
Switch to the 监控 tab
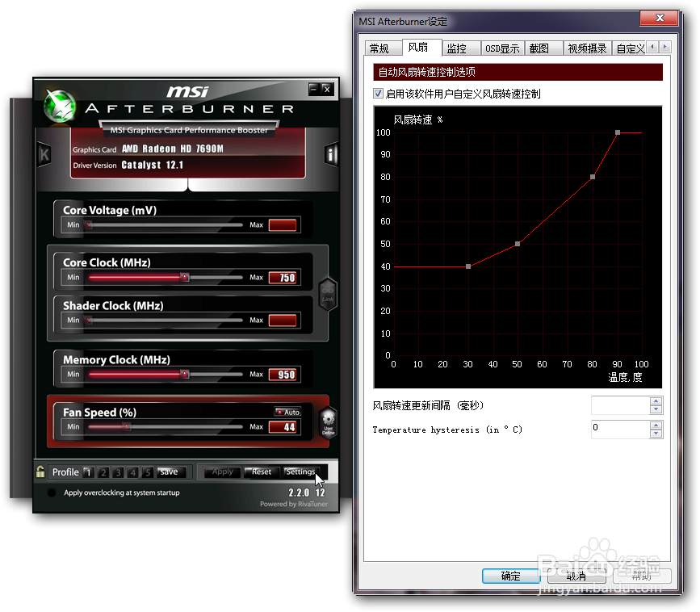point(457,48)
